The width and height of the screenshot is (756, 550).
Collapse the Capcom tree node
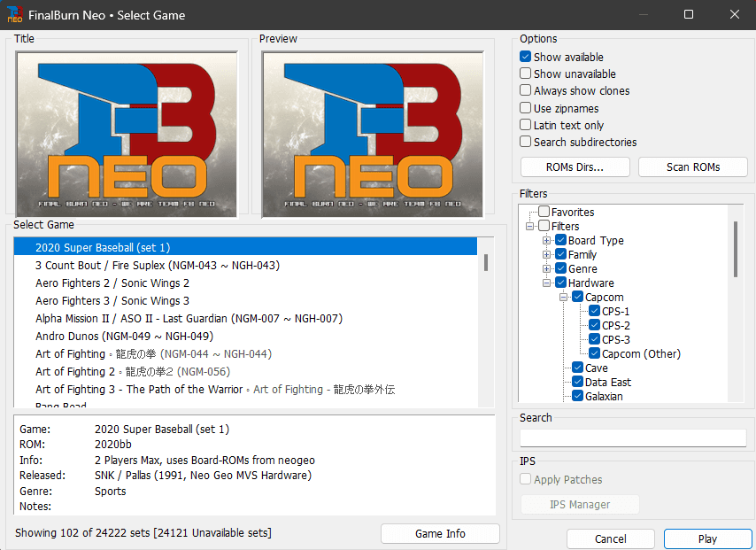click(x=563, y=298)
